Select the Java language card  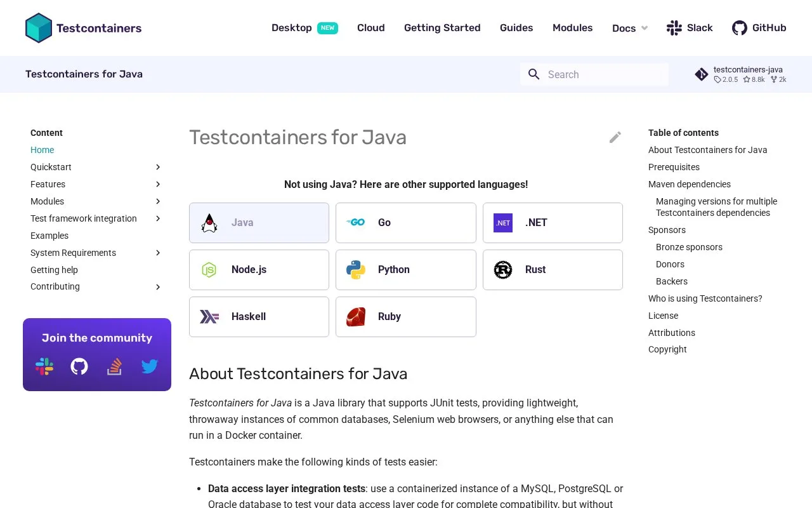click(259, 223)
